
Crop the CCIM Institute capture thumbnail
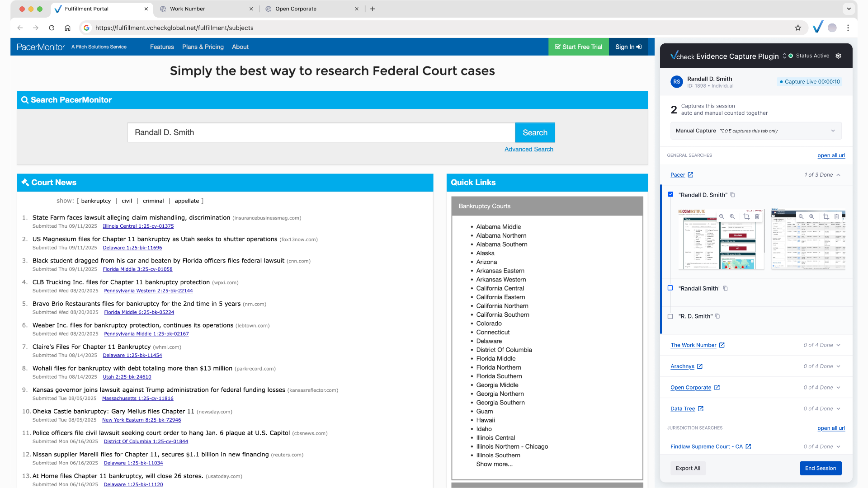[746, 216]
